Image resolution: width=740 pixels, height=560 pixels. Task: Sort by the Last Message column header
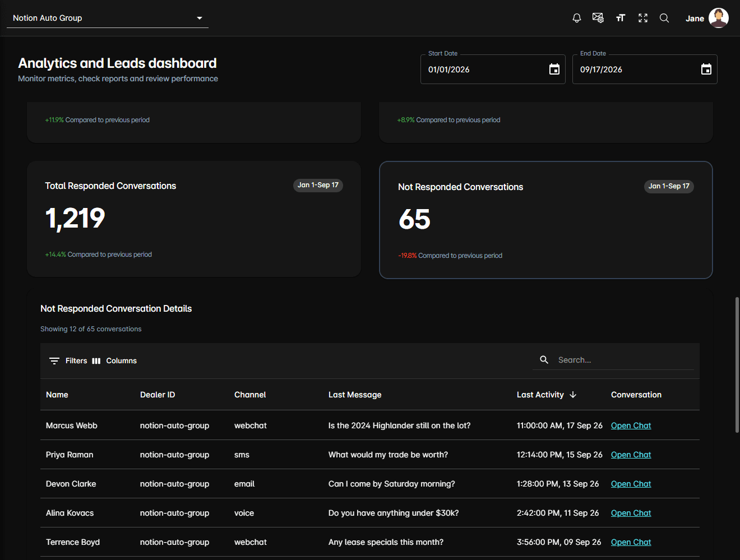point(355,395)
